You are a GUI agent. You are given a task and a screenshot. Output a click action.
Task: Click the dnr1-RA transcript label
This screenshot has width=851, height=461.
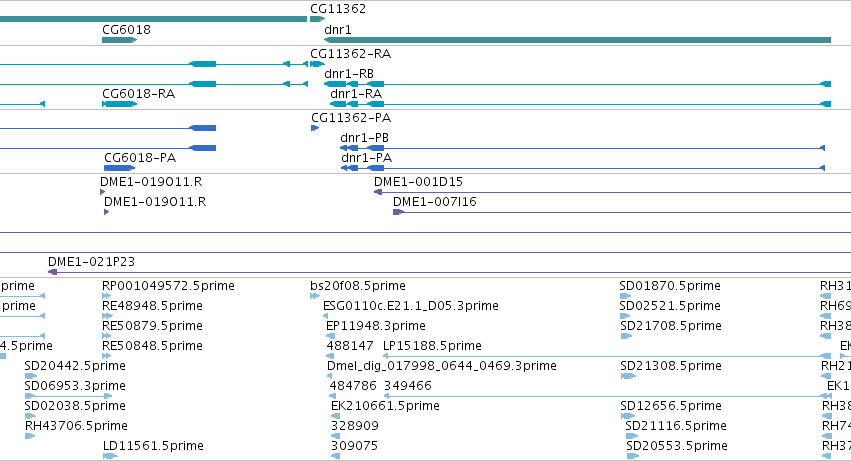click(355, 93)
